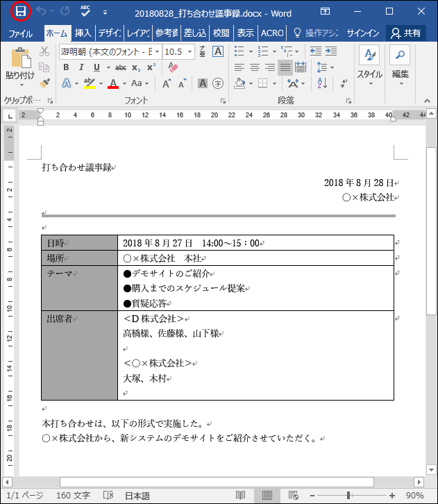The width and height of the screenshot is (438, 504).
Task: Apply yellow text highlight color
Action: pos(90,83)
